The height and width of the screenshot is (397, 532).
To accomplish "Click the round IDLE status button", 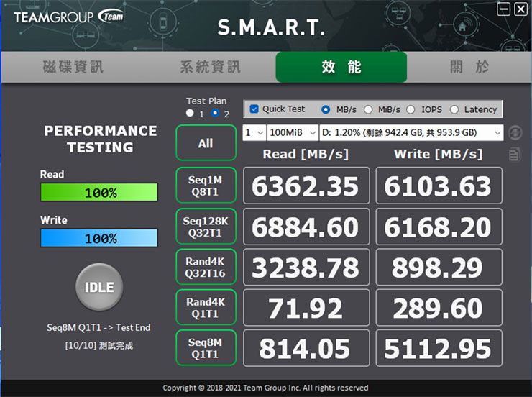I will tap(99, 287).
